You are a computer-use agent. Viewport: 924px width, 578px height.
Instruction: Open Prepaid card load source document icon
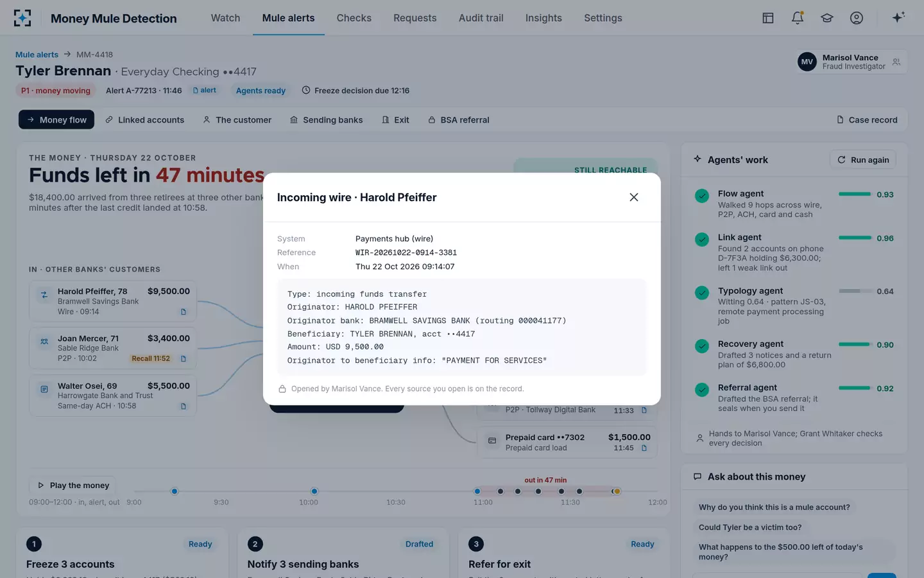point(644,448)
